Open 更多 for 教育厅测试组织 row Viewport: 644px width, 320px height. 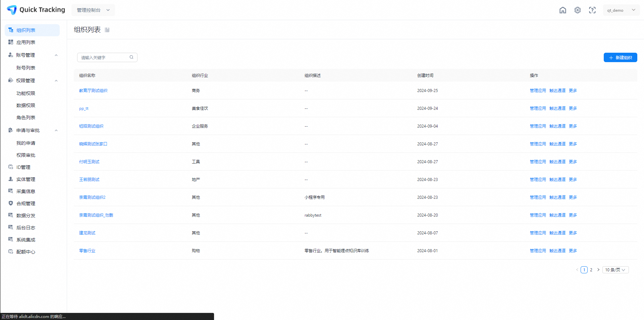point(573,91)
